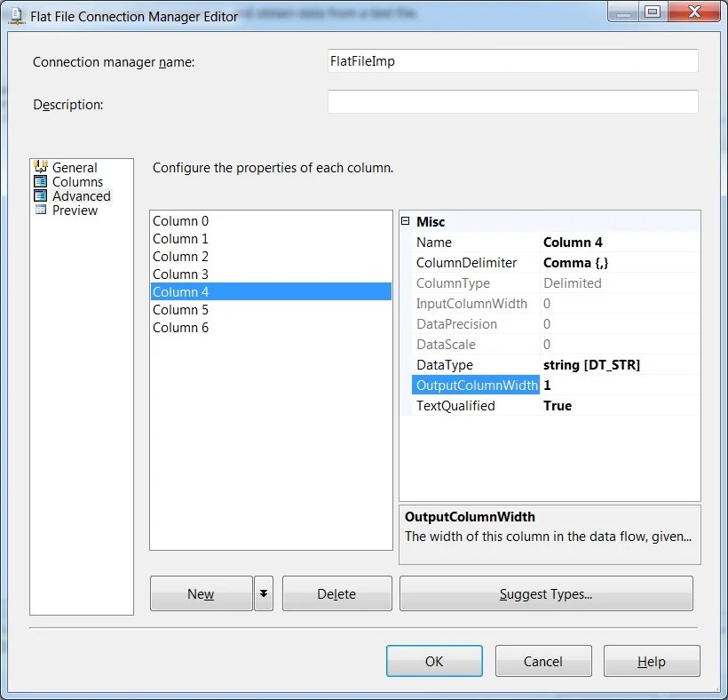
Task: Click the Help button
Action: click(x=652, y=660)
